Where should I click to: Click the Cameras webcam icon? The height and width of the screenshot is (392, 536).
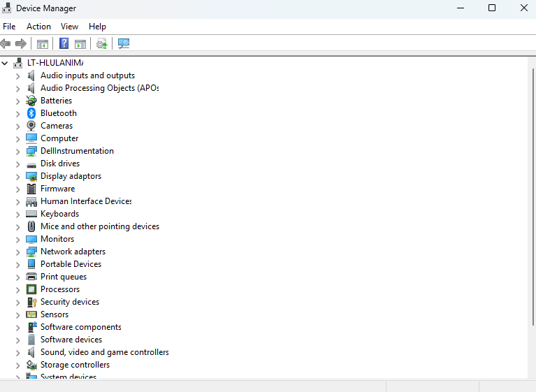(x=31, y=126)
